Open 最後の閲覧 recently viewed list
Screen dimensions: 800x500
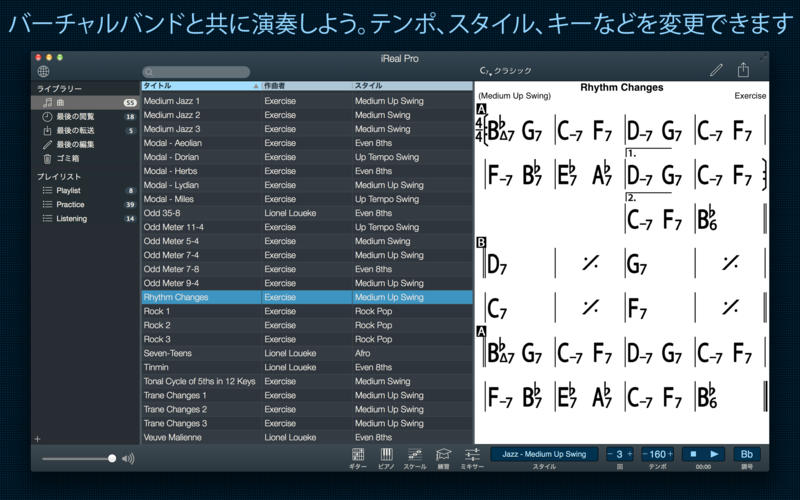coord(86,116)
